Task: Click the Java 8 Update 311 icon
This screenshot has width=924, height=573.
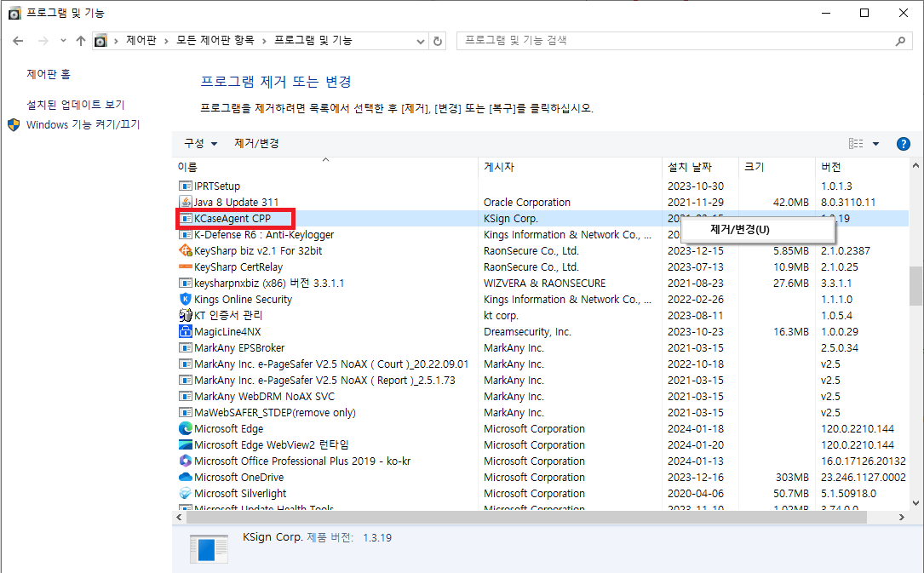Action: [186, 202]
